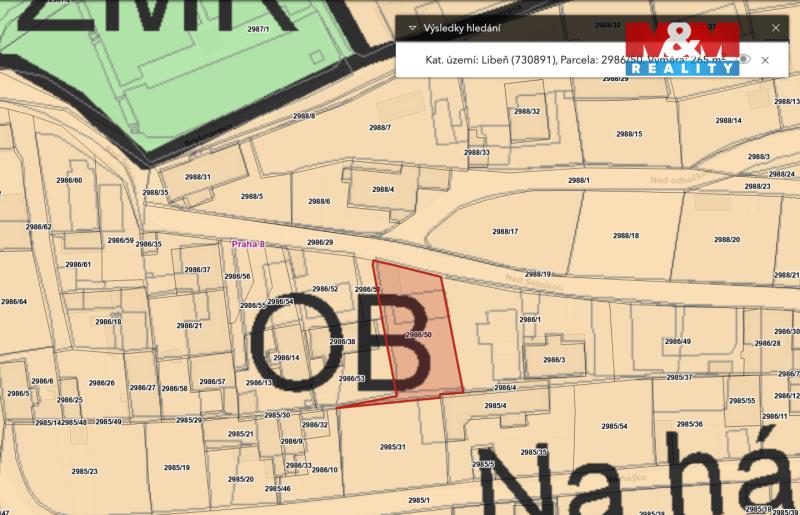
Task: Pick parcel 2988/4 on the map
Action: pyautogui.click(x=383, y=189)
